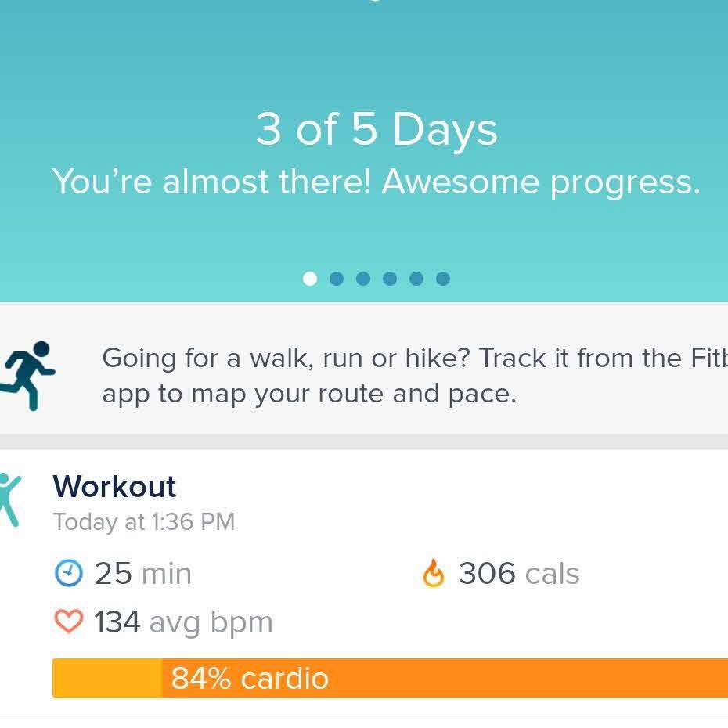Select the fifth page indicator dot
Viewport: 728px width, 728px height.
pos(416,279)
